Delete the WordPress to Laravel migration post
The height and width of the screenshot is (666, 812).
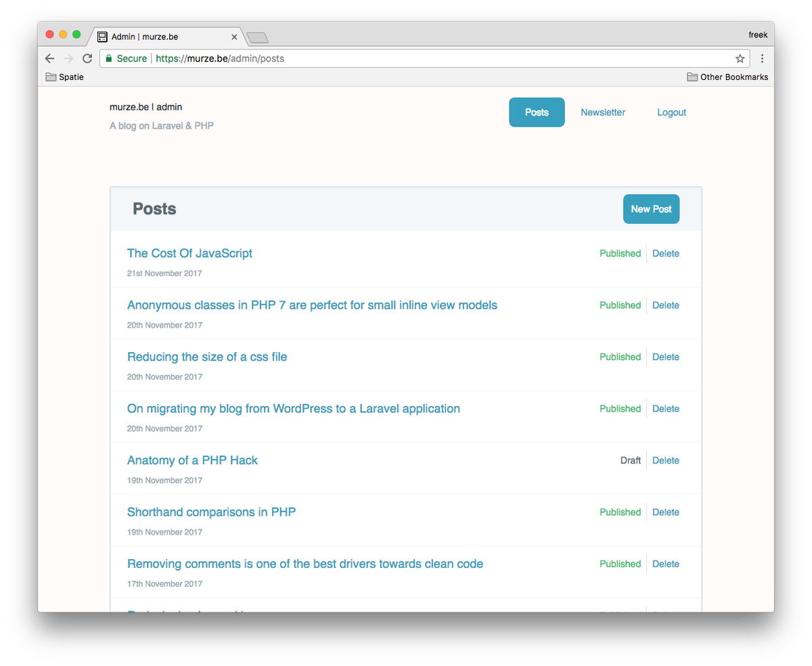point(666,409)
